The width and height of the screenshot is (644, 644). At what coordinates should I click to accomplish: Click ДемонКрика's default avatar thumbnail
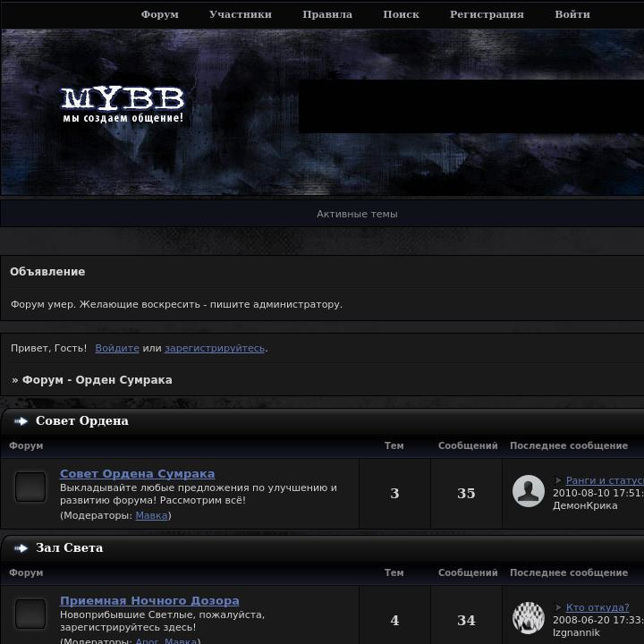[529, 491]
